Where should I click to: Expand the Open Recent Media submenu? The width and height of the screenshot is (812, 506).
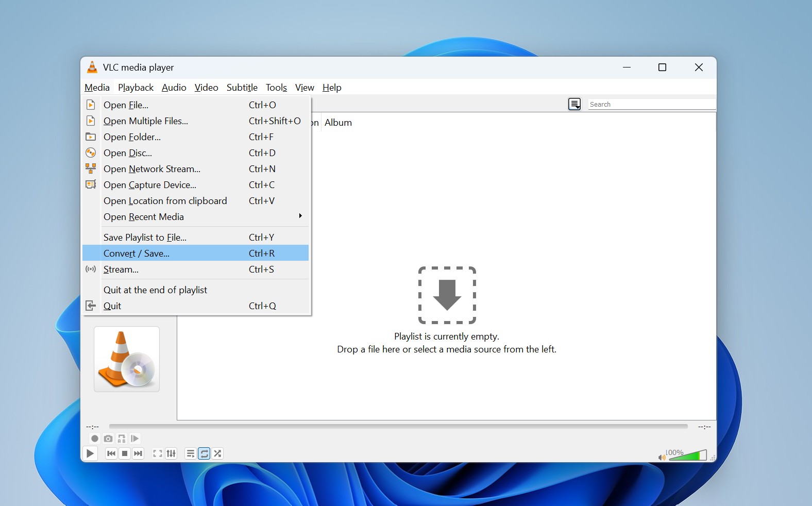click(x=196, y=217)
